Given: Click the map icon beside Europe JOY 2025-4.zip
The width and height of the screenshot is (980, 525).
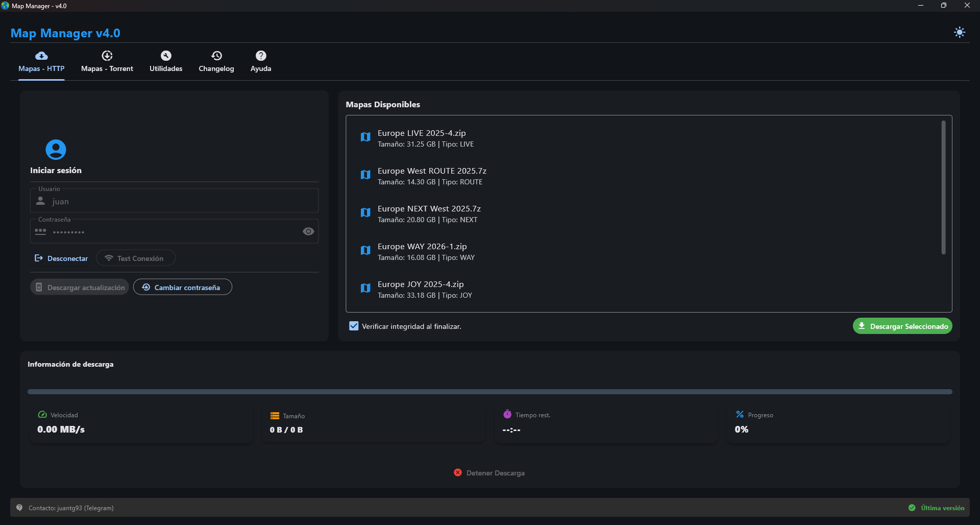Looking at the screenshot, I should click(x=365, y=288).
